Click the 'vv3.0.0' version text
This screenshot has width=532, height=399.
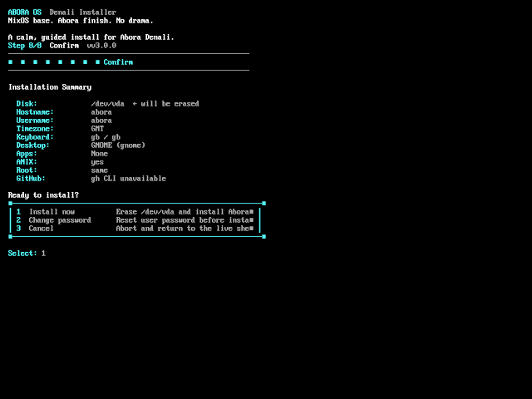point(101,46)
